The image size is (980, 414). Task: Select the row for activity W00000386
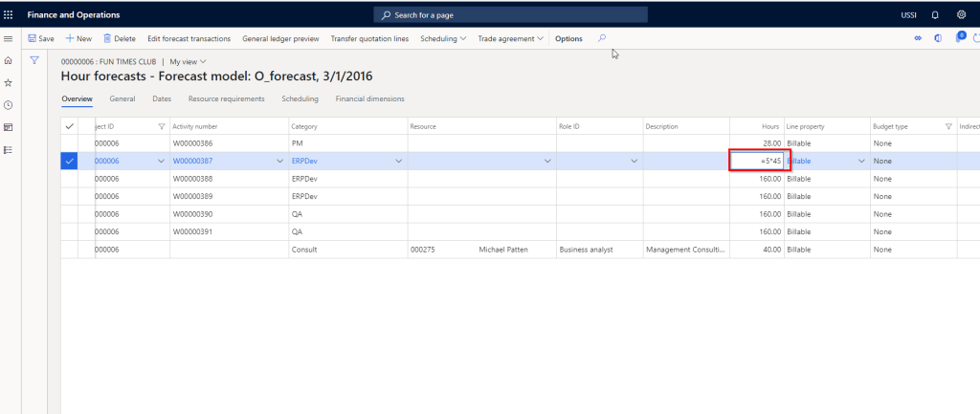point(69,143)
